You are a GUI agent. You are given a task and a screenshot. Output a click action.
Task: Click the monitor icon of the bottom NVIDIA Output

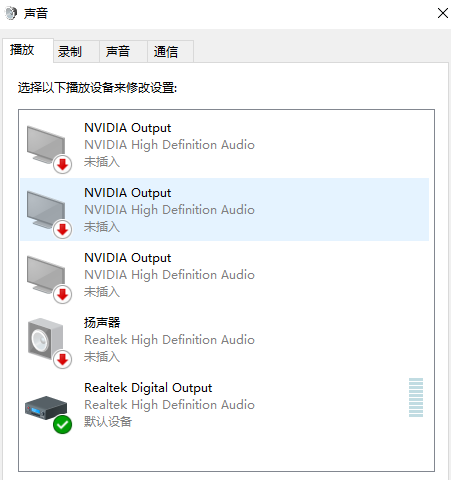[x=46, y=274]
